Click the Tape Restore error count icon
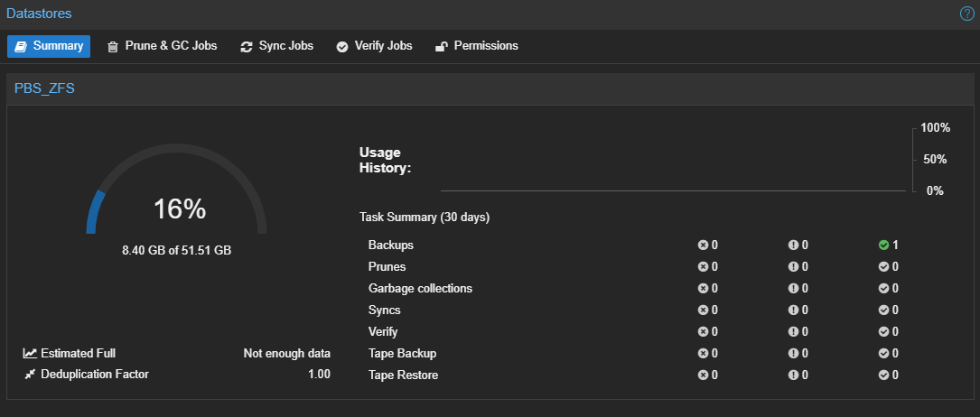980x417 pixels. [x=703, y=375]
